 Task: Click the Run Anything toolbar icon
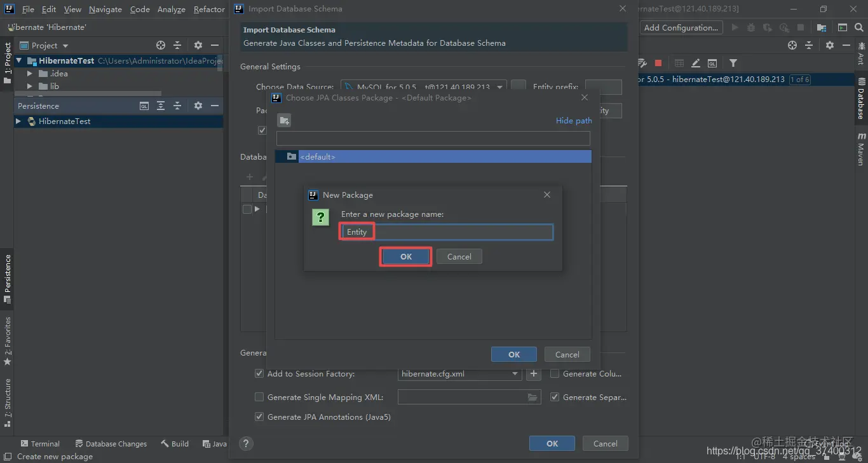tap(843, 27)
